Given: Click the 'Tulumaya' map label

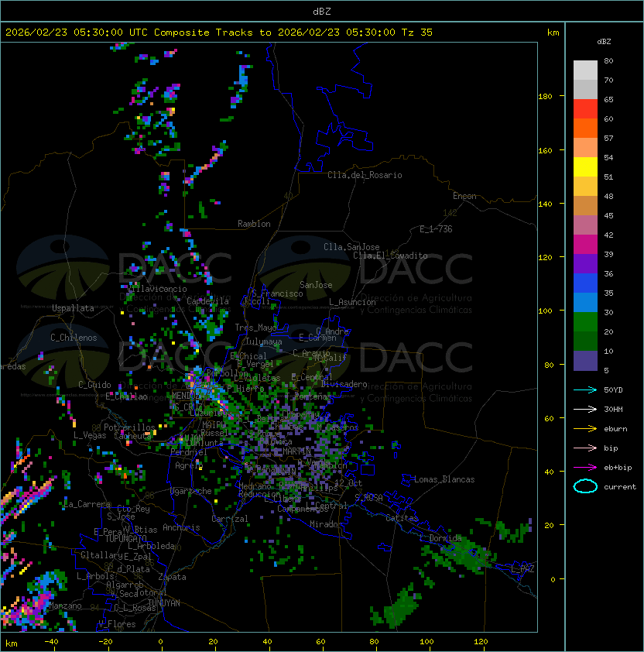Looking at the screenshot, I should tap(264, 341).
